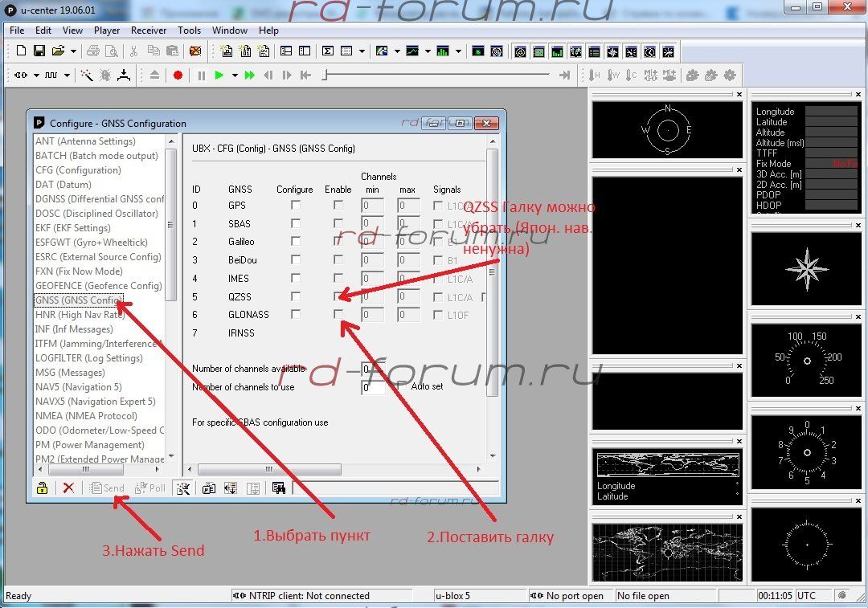Click the Cut scissors icon
This screenshot has width=868, height=608.
(133, 51)
